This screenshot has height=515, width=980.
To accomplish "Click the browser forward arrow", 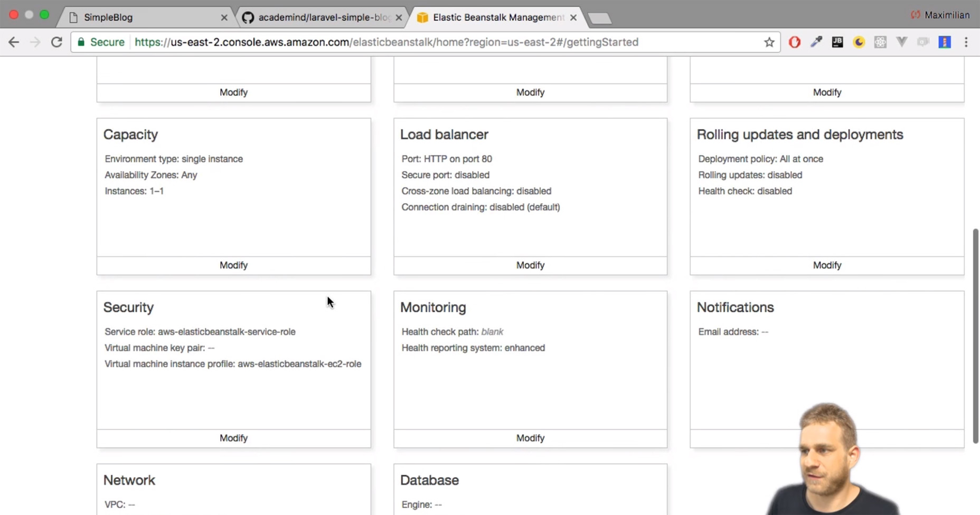I will [x=35, y=42].
